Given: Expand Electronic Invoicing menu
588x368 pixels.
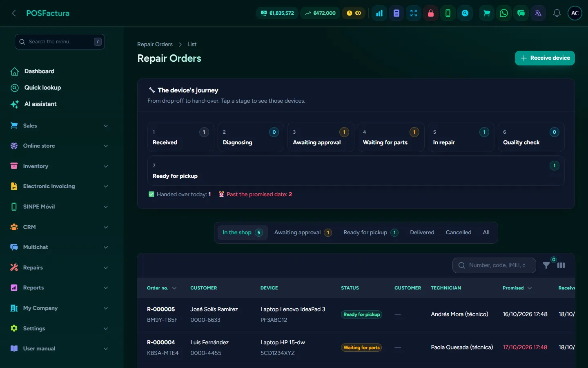Looking at the screenshot, I should 59,186.
